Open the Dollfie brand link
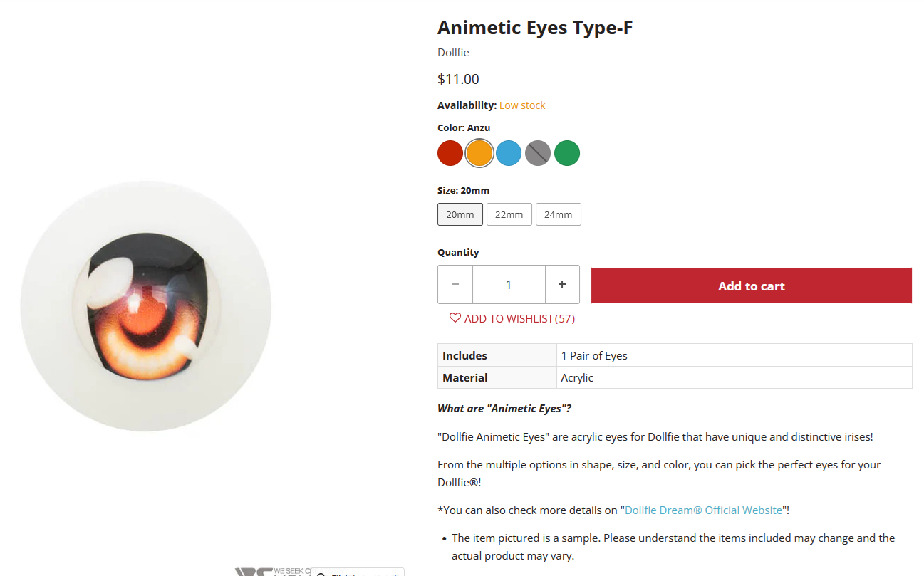Screen dimensions: 924x576 click(453, 53)
